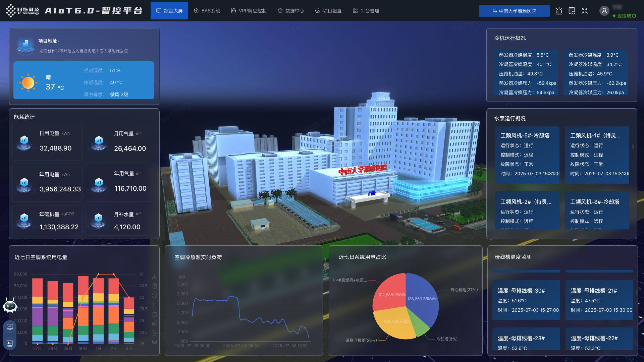
Task: Click the 月用气量 value 26,464.00
Action: tap(130, 148)
